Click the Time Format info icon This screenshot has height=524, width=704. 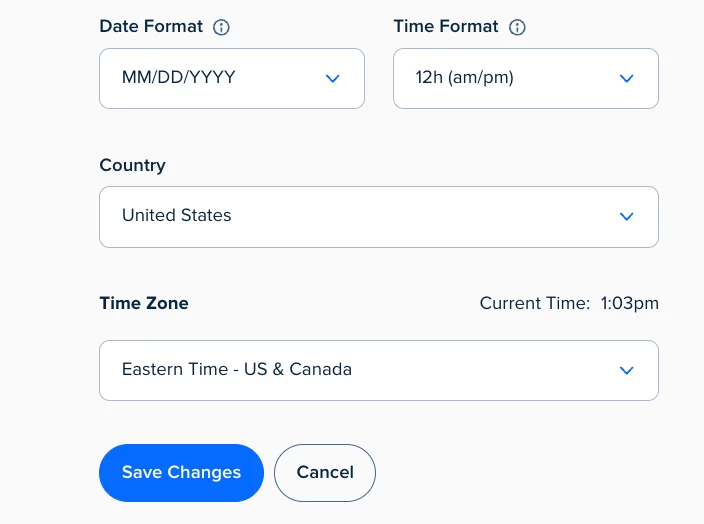517,27
